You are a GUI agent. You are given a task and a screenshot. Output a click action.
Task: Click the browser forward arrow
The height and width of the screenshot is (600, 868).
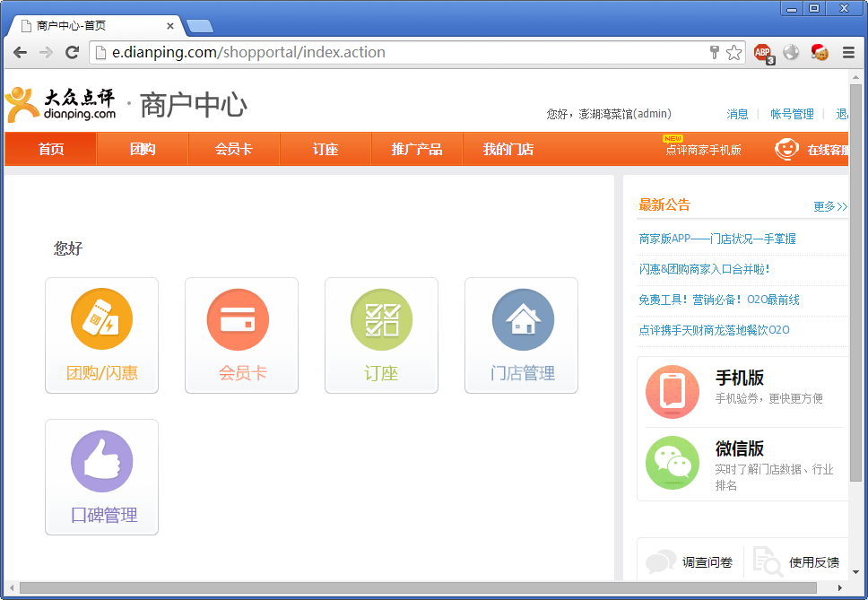click(46, 53)
